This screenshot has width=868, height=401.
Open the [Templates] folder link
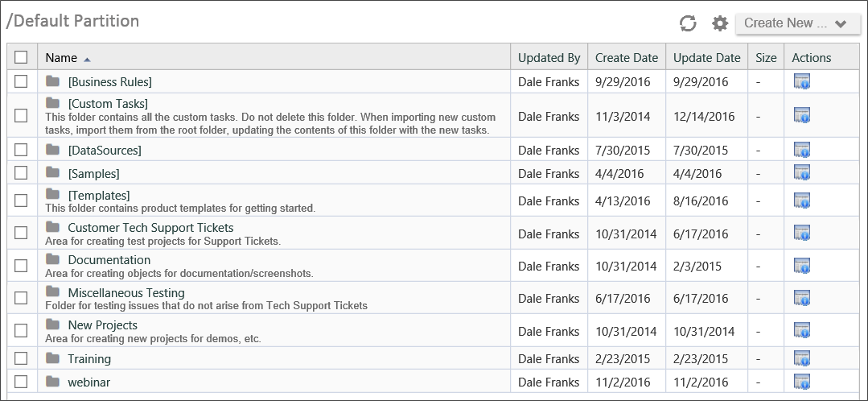click(x=98, y=195)
